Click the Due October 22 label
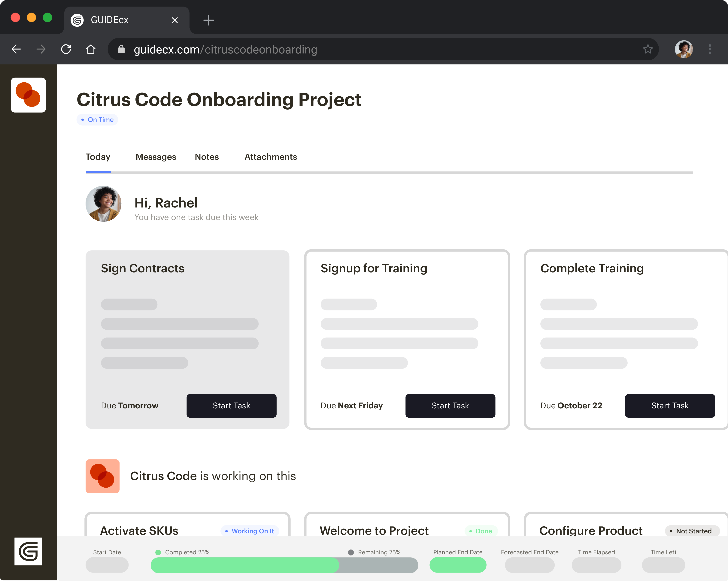728x581 pixels. 571,405
